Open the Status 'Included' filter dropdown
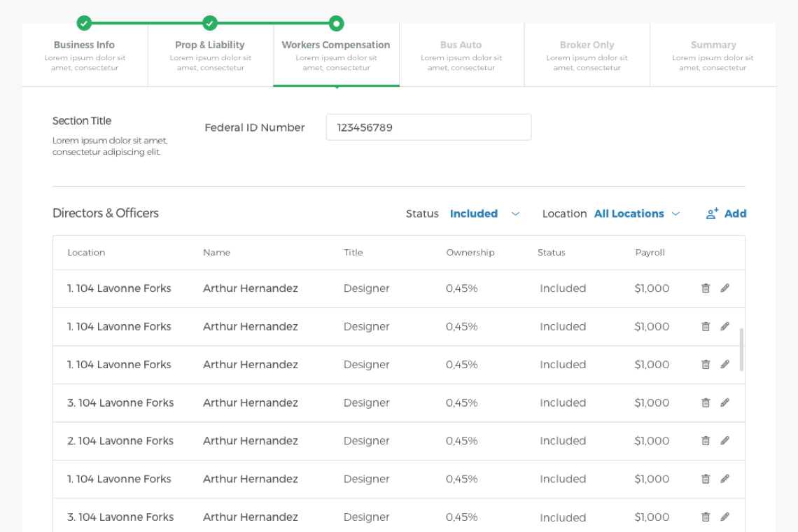Image resolution: width=798 pixels, height=532 pixels. tap(474, 214)
